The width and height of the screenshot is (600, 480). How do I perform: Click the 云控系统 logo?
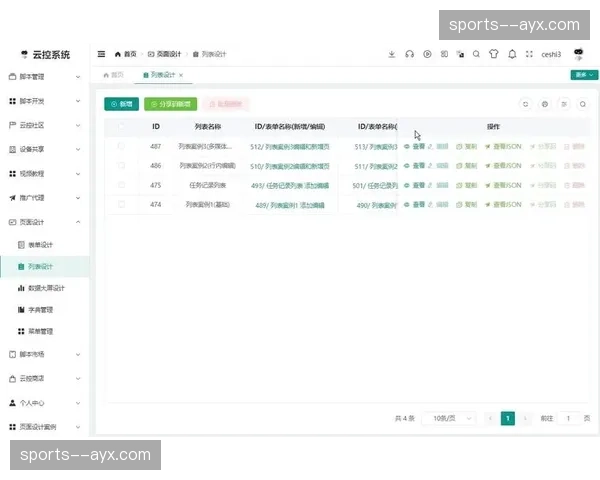point(46,55)
